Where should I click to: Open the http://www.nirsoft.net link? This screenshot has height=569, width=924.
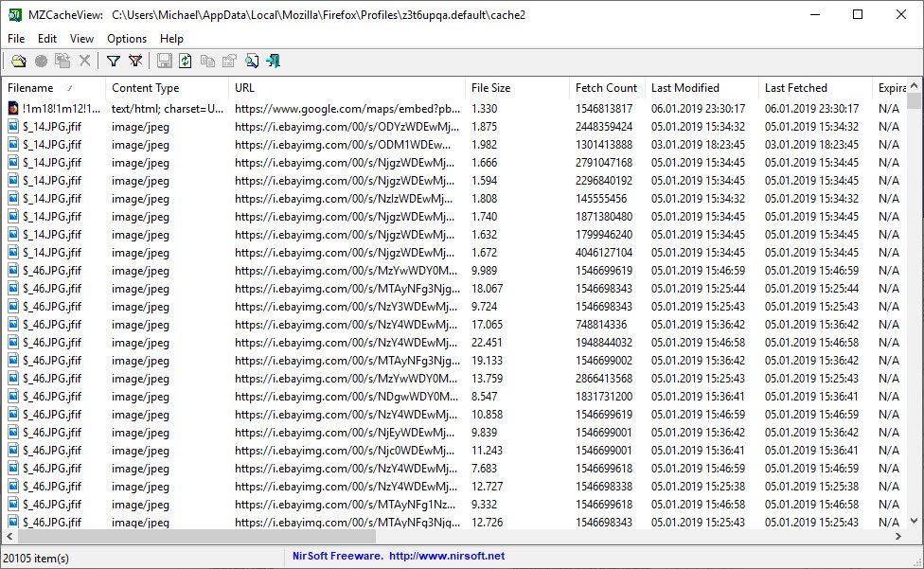pos(447,556)
